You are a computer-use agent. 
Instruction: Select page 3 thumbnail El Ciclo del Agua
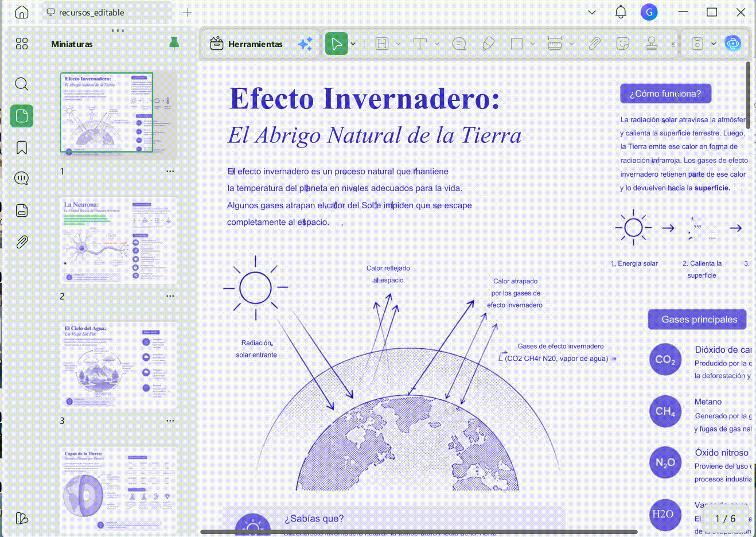click(119, 365)
